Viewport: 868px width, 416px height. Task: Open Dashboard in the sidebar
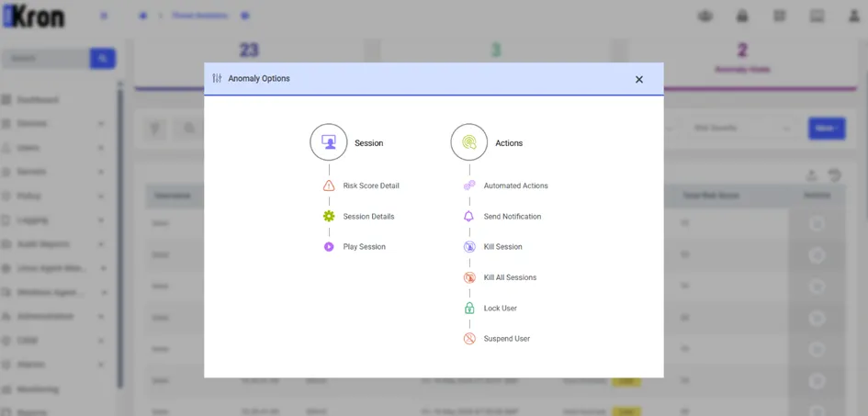pyautogui.click(x=38, y=100)
